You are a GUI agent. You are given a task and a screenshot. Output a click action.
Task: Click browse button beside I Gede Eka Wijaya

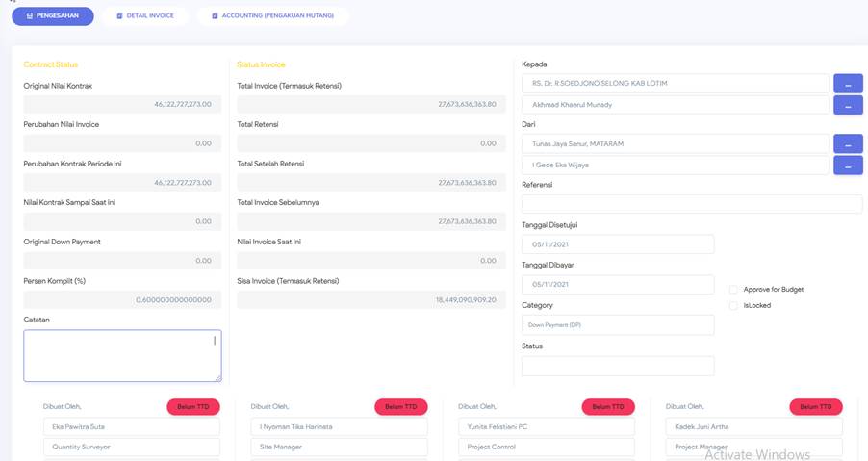click(x=847, y=166)
